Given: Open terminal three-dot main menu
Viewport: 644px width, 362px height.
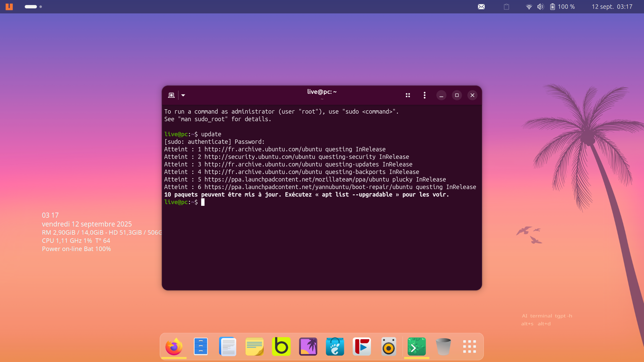Looking at the screenshot, I should coord(425,95).
